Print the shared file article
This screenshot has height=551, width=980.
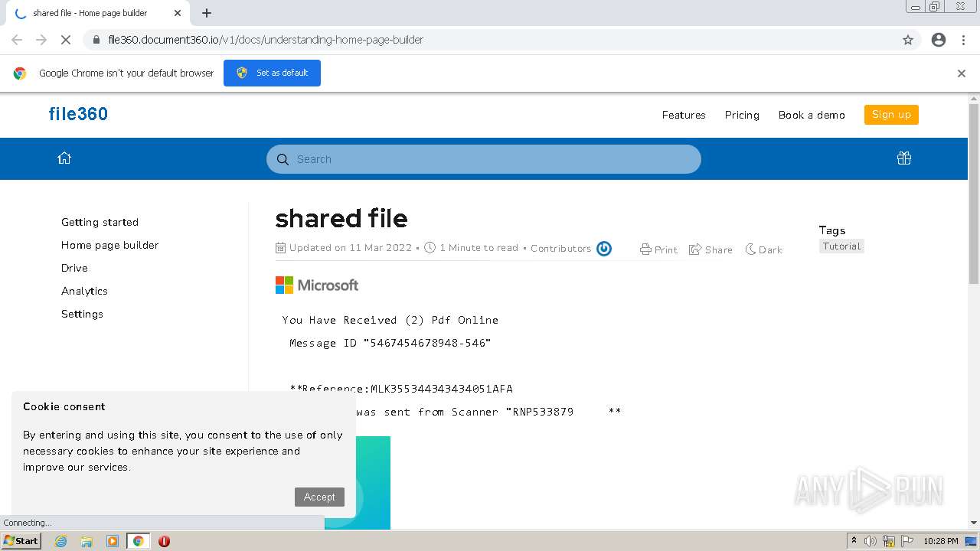(658, 249)
